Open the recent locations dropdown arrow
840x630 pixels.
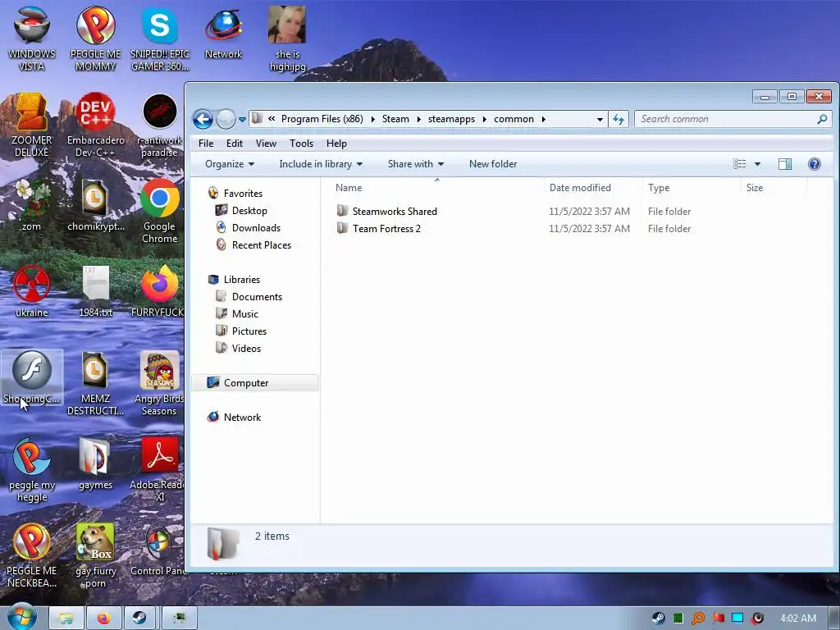(242, 120)
